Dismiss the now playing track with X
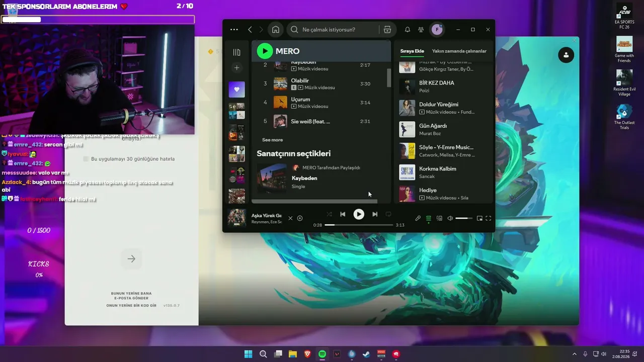 290,218
